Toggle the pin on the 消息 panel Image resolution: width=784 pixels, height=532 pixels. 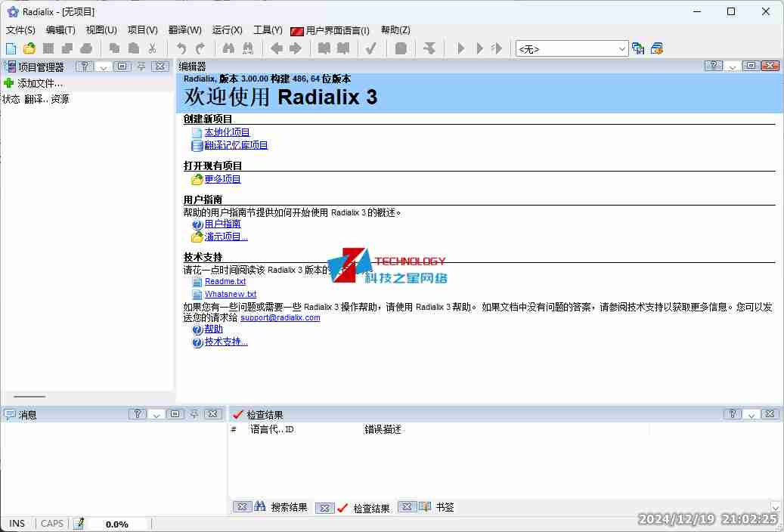pos(195,413)
